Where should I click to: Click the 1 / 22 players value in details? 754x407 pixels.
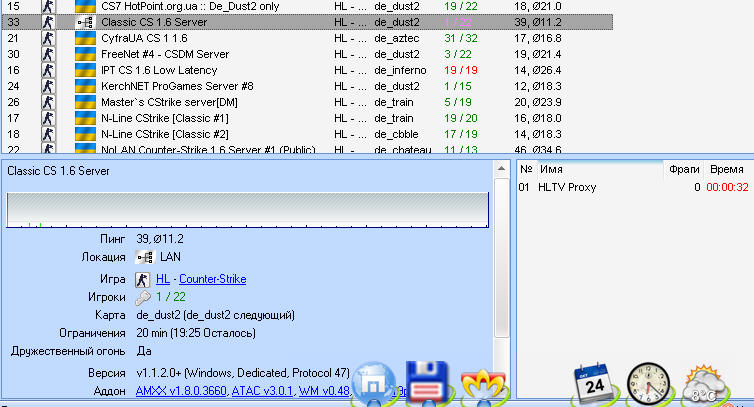point(171,297)
